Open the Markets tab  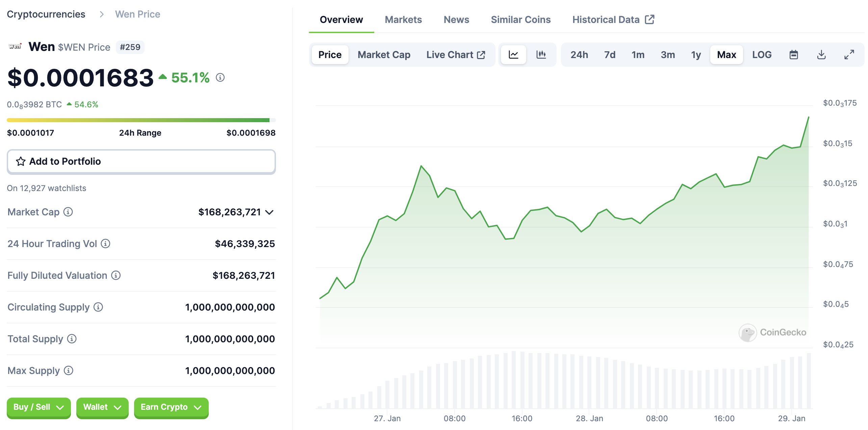[x=403, y=20]
